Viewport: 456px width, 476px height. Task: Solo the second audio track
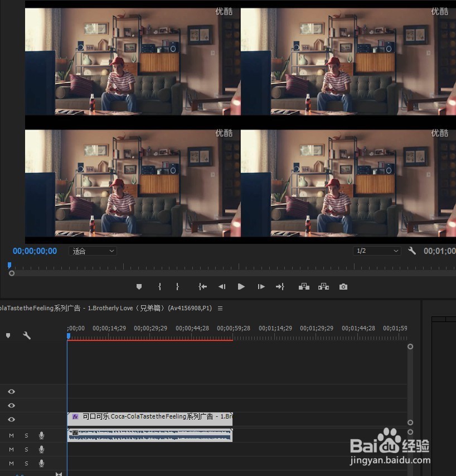pyautogui.click(x=26, y=450)
